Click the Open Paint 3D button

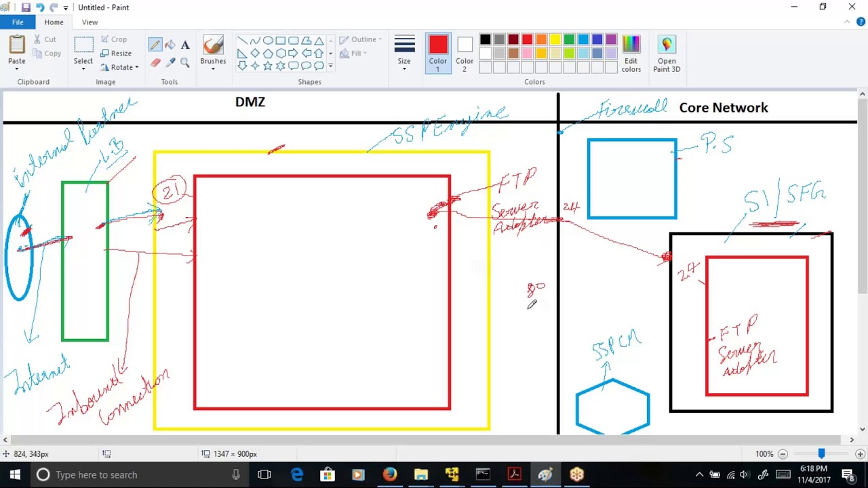click(667, 54)
